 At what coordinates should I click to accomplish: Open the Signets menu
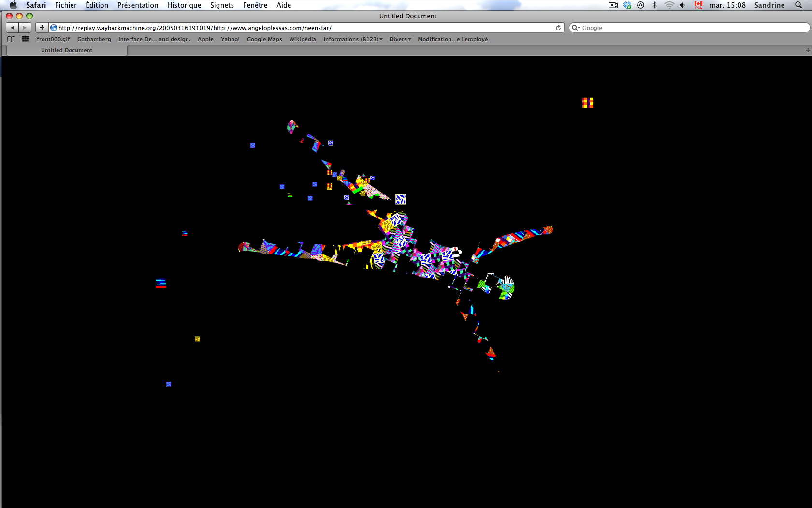pyautogui.click(x=222, y=5)
